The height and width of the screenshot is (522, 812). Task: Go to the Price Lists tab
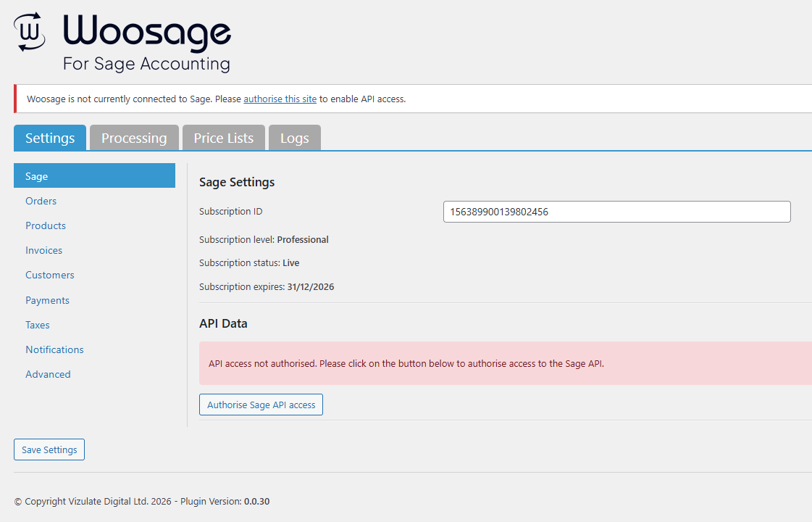pos(223,138)
